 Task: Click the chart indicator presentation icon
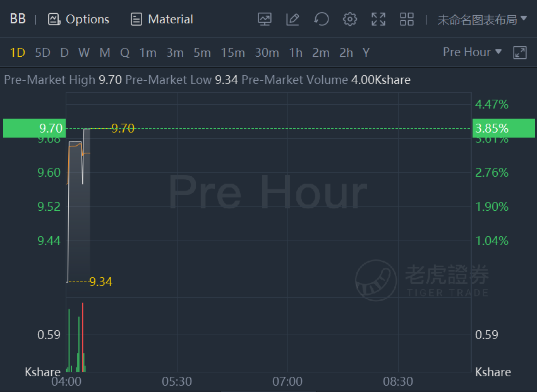(x=265, y=19)
